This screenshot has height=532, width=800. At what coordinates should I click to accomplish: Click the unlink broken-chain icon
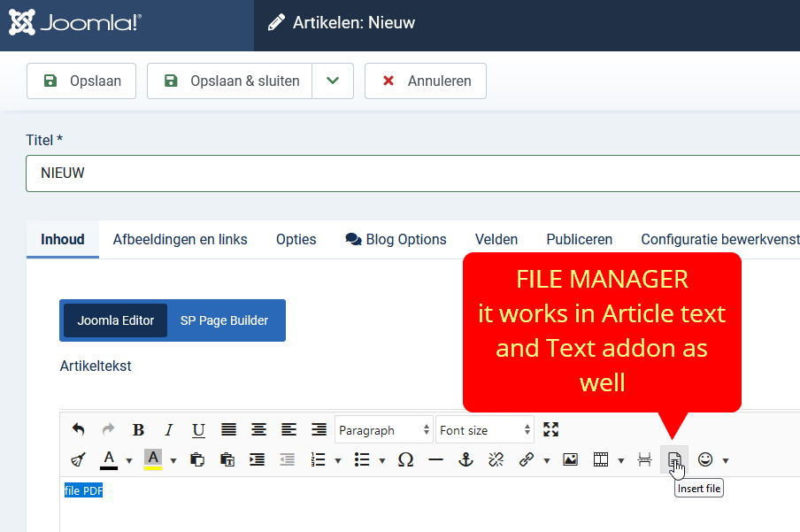496,459
